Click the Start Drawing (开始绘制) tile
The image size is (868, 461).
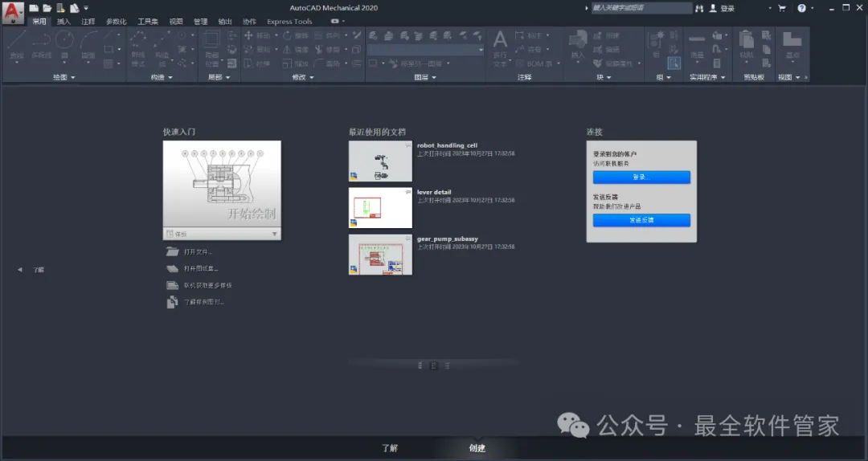point(222,184)
